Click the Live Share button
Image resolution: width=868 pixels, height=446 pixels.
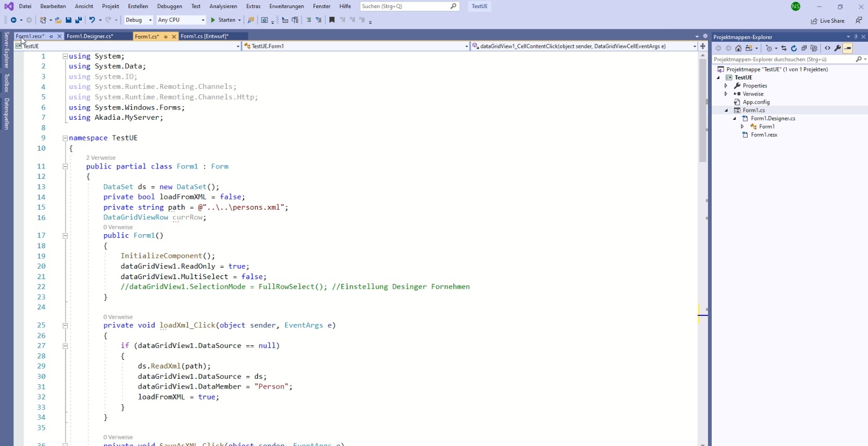[828, 21]
